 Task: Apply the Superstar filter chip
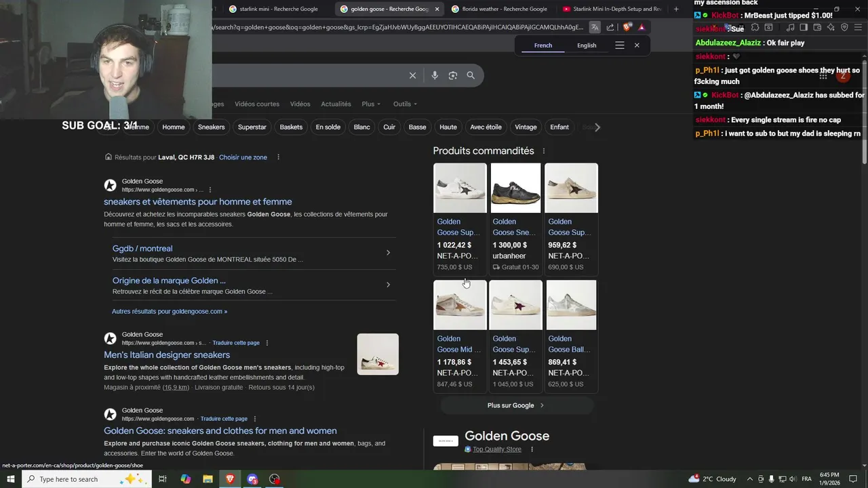pos(252,127)
